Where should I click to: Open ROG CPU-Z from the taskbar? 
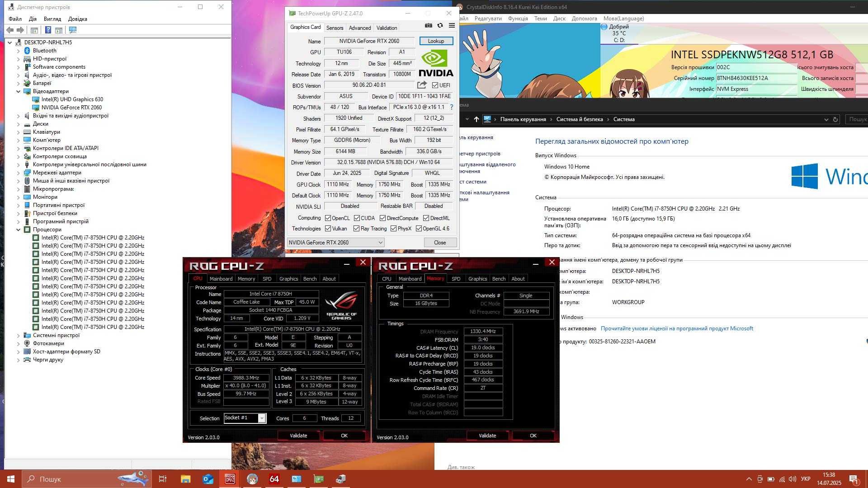pyautogui.click(x=230, y=479)
